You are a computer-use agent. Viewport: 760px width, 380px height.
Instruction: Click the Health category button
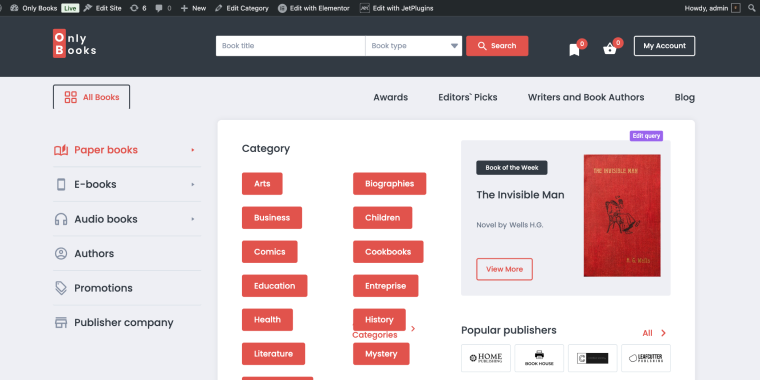267,319
